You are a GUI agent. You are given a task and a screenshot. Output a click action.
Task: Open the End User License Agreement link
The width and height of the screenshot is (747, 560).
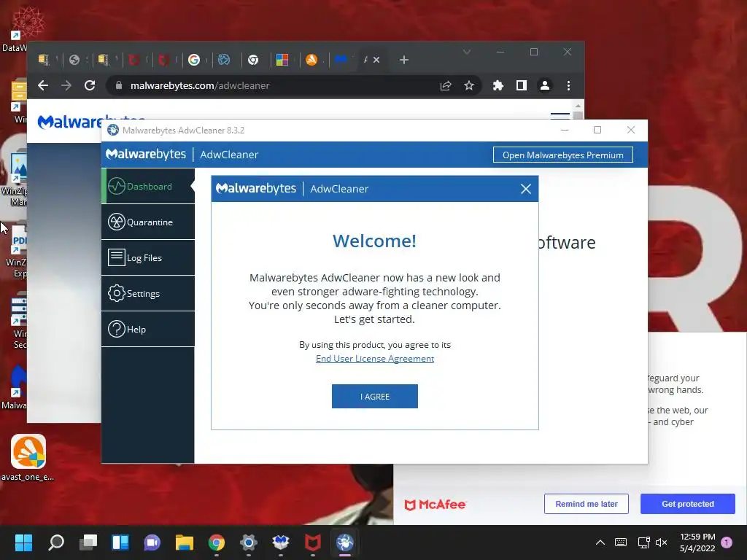[x=375, y=359]
